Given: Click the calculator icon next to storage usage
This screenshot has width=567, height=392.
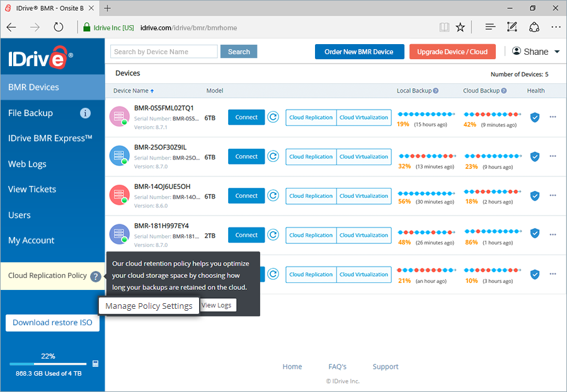Looking at the screenshot, I should (96, 364).
